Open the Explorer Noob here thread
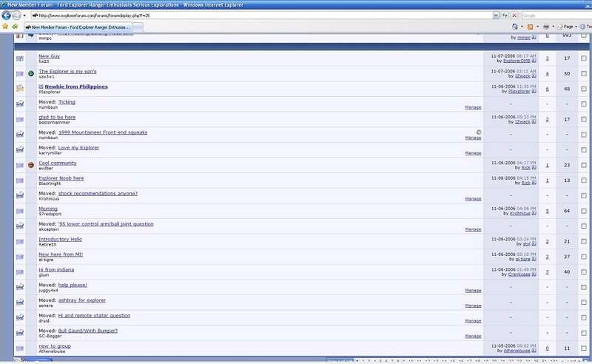This screenshot has width=592, height=364. (61, 178)
